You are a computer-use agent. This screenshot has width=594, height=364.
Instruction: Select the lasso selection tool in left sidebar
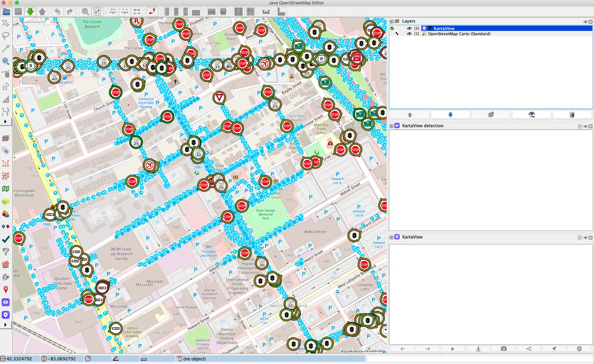[6, 36]
